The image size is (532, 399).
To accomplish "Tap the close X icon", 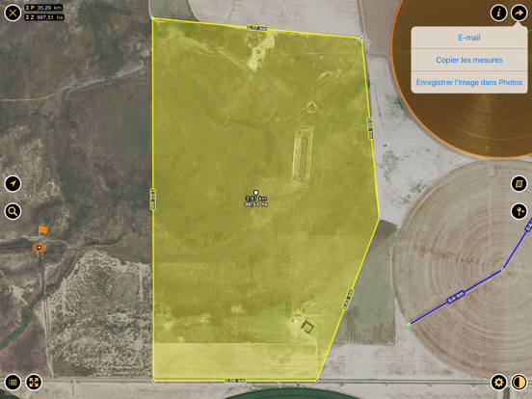I will pos(13,13).
